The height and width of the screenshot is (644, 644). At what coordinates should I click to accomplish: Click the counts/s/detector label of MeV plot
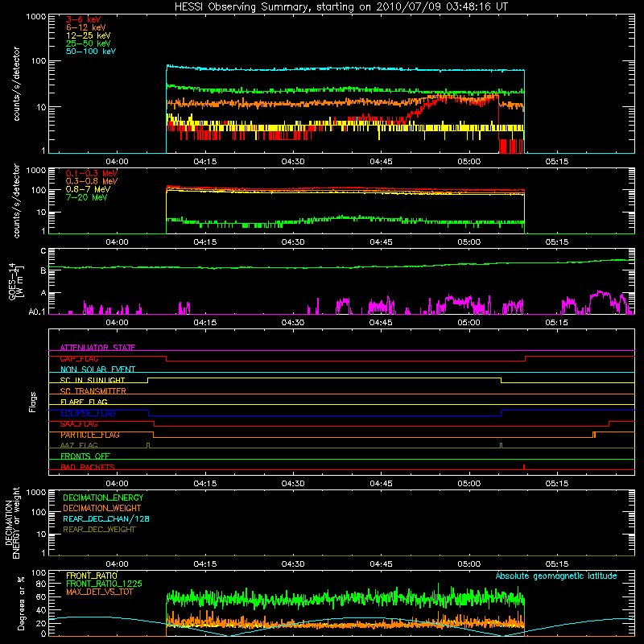tap(16, 201)
